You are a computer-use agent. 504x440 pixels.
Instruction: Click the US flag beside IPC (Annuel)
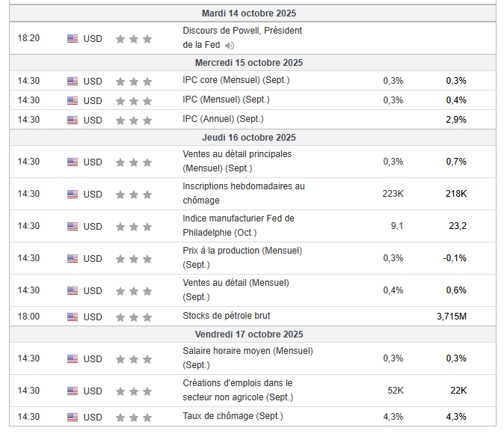(73, 120)
